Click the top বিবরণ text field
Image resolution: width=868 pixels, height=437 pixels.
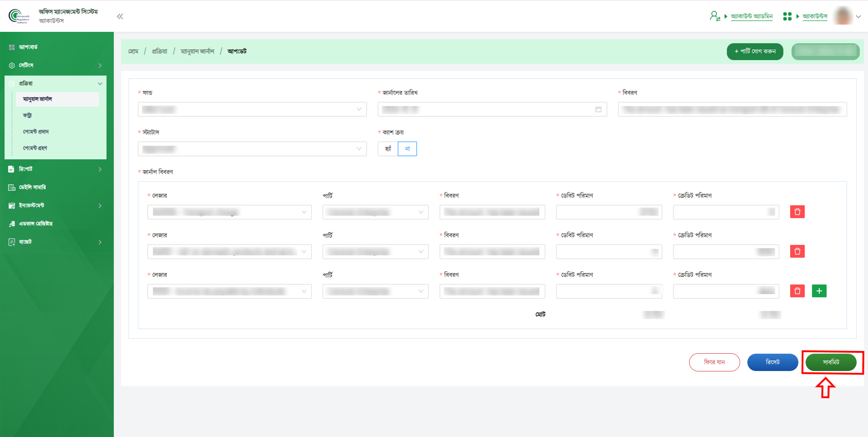tap(732, 109)
